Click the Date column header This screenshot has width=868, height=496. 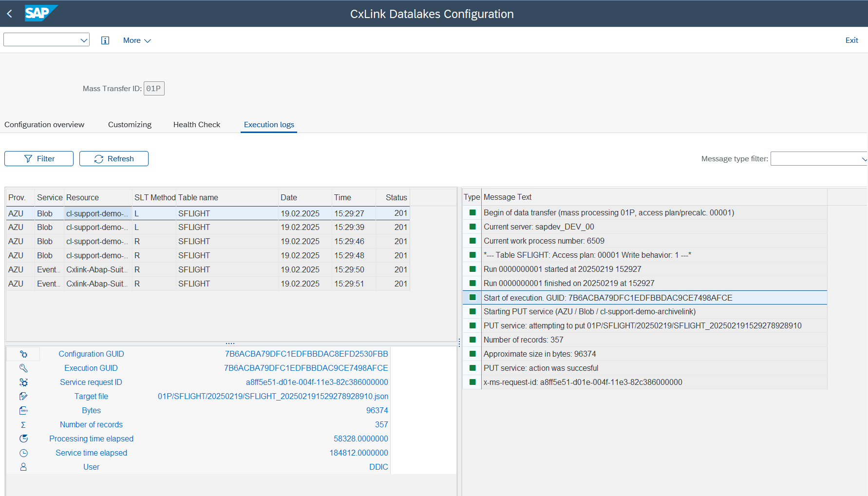tap(305, 197)
